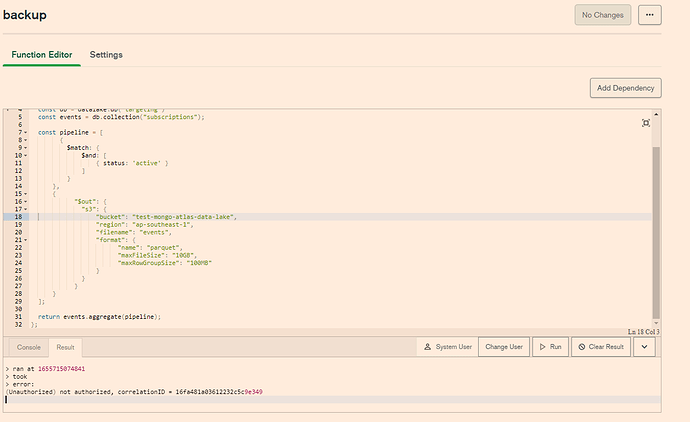Select the Result tab
Screen dimensions: 690x422
click(x=65, y=347)
